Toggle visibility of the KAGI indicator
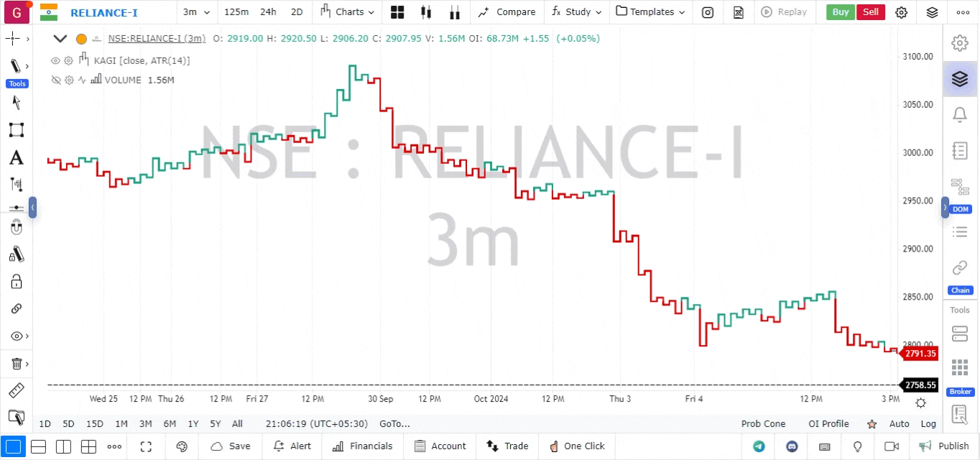 (55, 60)
